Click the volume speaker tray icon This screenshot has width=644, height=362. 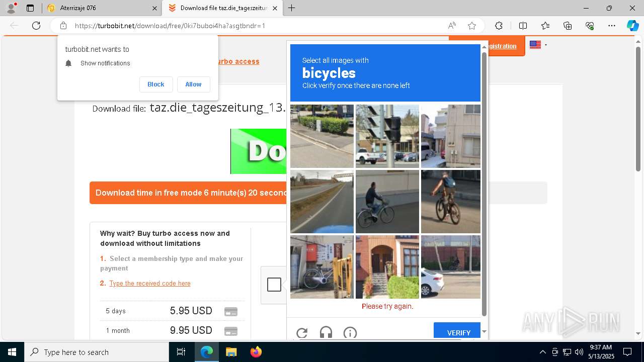point(579,352)
